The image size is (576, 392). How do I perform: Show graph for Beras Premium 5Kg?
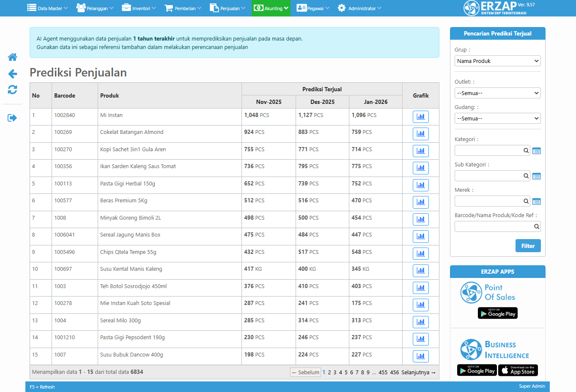(x=420, y=202)
